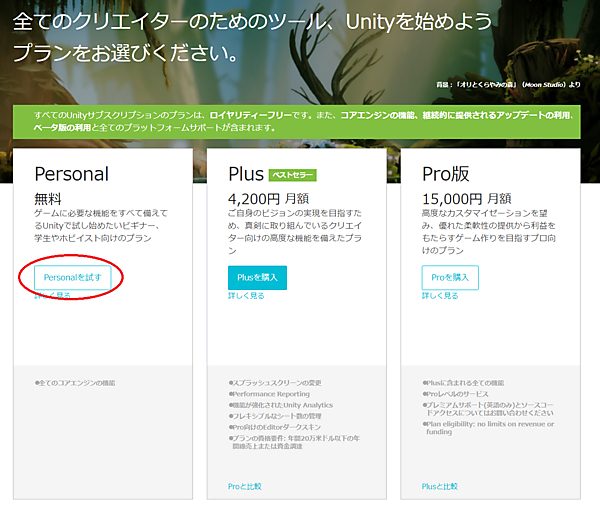Screen dimensions: 600x510
Task: Select the Plus plan heading
Action: pyautogui.click(x=246, y=174)
